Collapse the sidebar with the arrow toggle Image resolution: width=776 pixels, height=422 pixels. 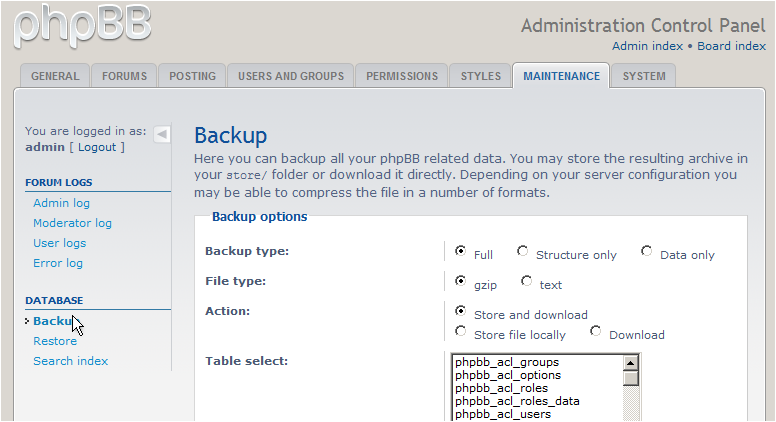(x=162, y=134)
